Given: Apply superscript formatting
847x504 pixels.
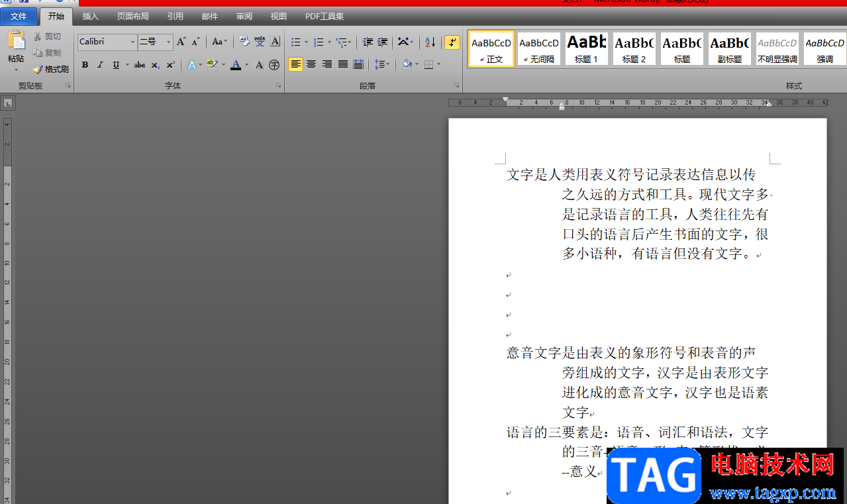Looking at the screenshot, I should [x=171, y=65].
